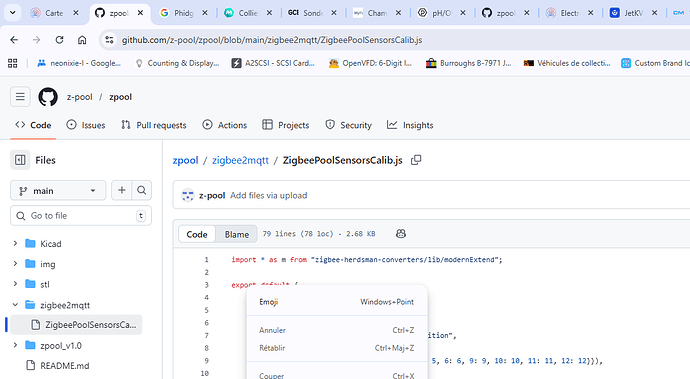
Task: Choose Rétablir from context menu
Action: click(337, 348)
